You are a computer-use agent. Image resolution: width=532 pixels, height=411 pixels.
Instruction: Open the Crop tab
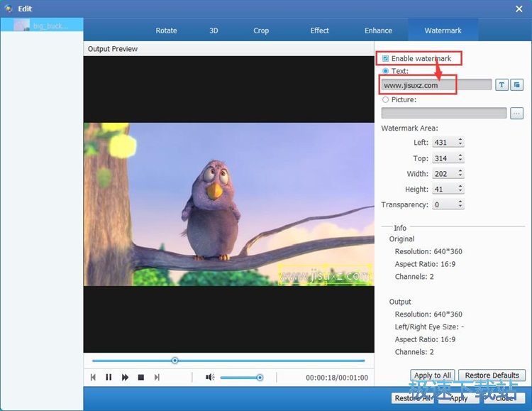(x=261, y=31)
